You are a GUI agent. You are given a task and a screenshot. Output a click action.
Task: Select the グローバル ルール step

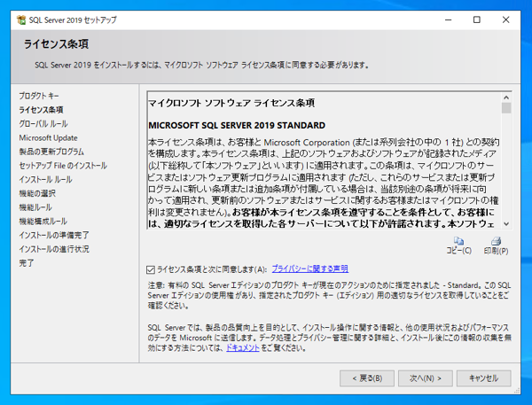click(x=43, y=124)
